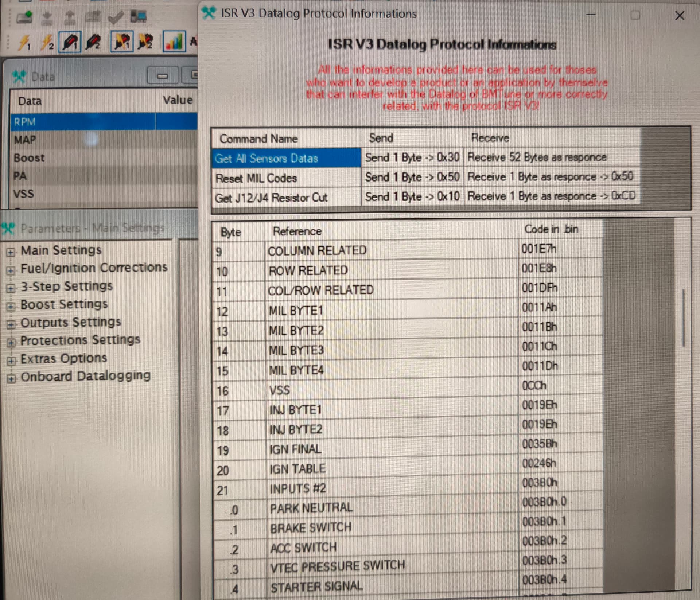Click the combined injector and ignition 2 icon
The width and height of the screenshot is (700, 600).
(x=145, y=42)
